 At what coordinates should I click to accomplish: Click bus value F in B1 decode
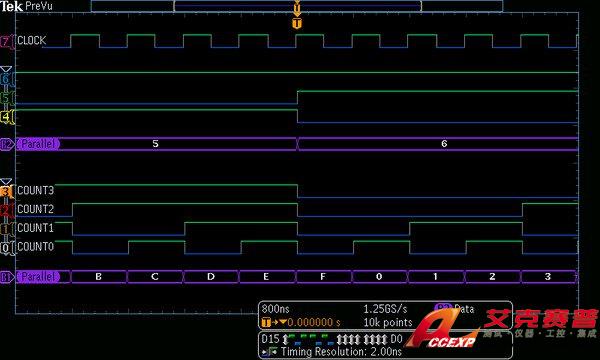[323, 277]
